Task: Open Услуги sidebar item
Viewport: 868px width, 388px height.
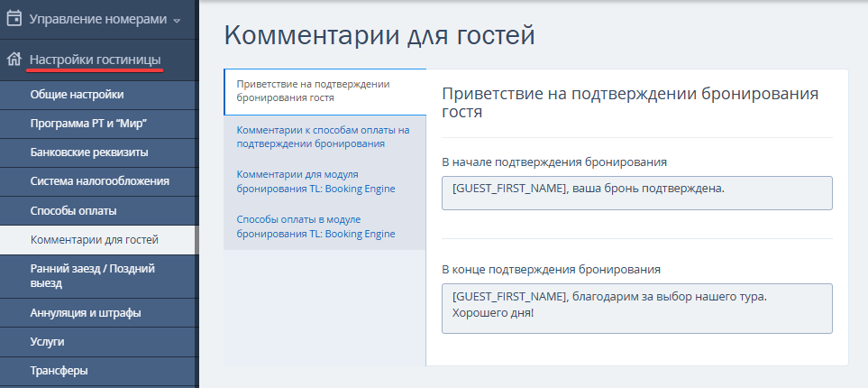Action: 99,342
